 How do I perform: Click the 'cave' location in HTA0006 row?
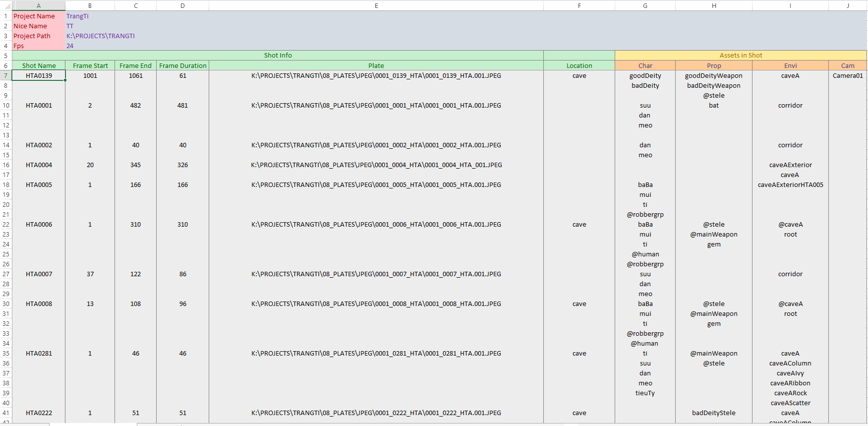579,224
